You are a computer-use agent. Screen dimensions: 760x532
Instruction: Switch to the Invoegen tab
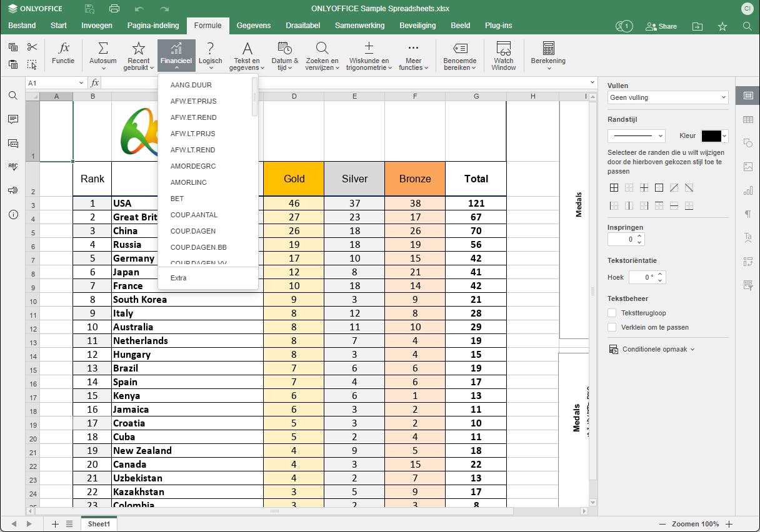point(97,26)
